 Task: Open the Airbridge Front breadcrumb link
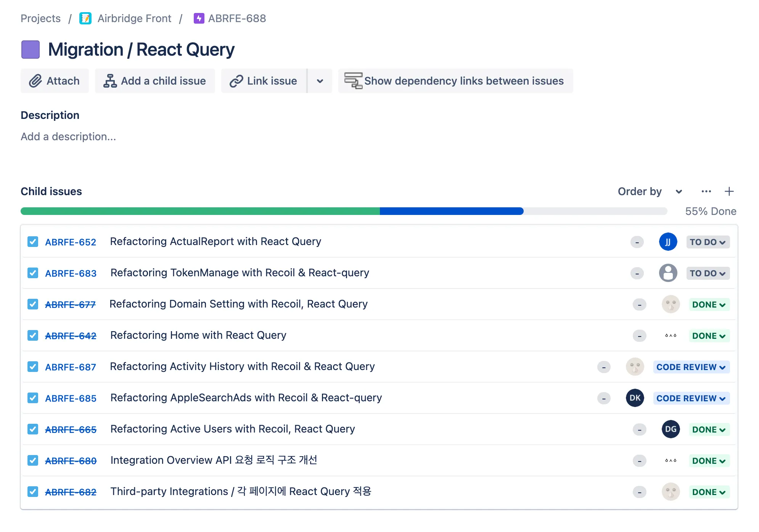click(134, 18)
